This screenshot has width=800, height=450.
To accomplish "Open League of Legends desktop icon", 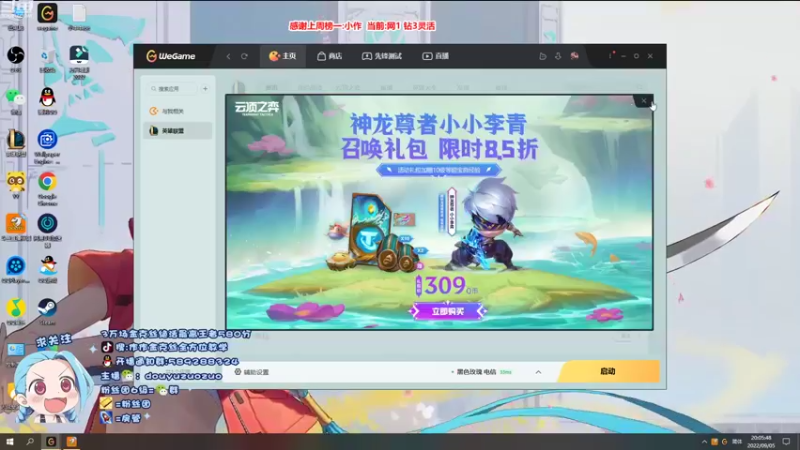I will (16, 143).
